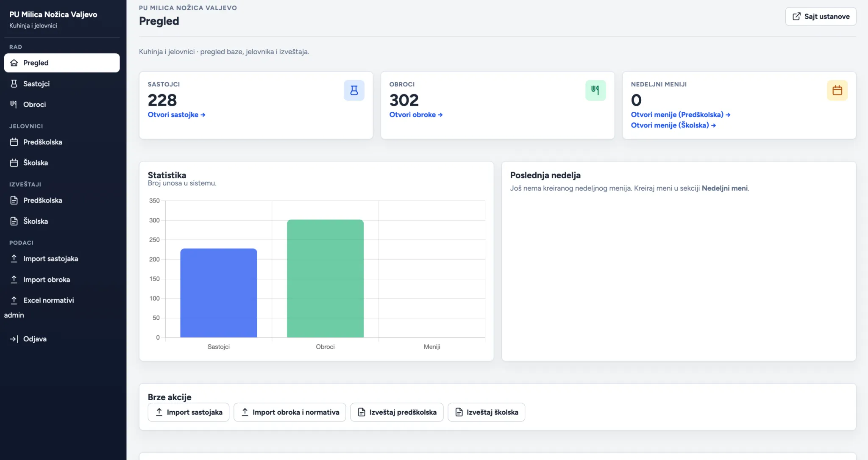Viewport: 868px width, 460px height.
Task: Select Import obroka in sidebar
Action: (62, 279)
